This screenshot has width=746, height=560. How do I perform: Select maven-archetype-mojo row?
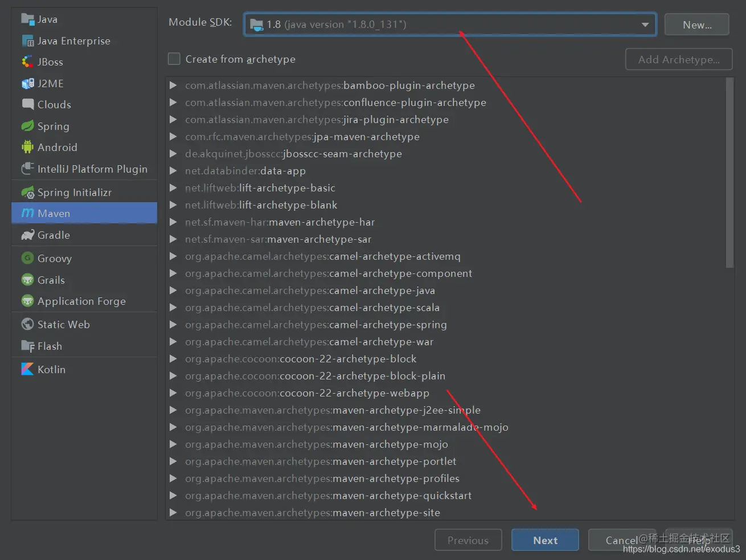coord(446,444)
